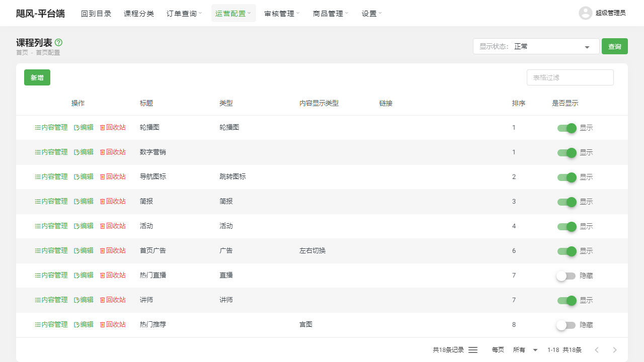Disable the 显示 switch for 轮播图

[567, 128]
